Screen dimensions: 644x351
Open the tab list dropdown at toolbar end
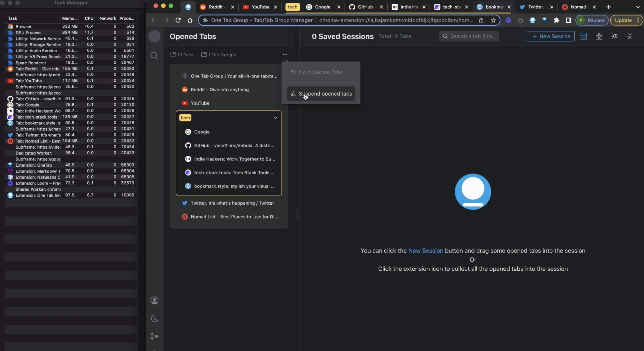638,7
